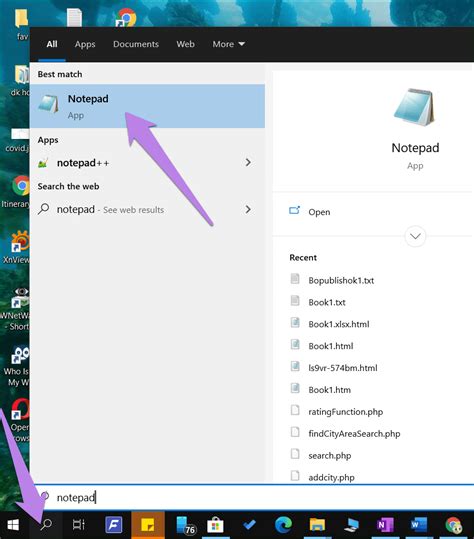Open Microsoft Word from the taskbar

pos(419,525)
